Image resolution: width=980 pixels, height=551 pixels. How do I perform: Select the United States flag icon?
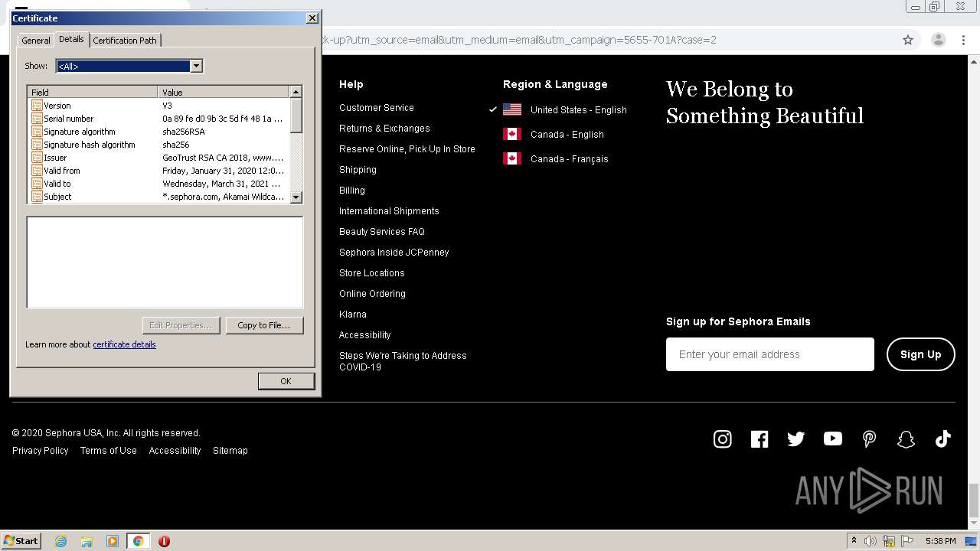tap(512, 109)
